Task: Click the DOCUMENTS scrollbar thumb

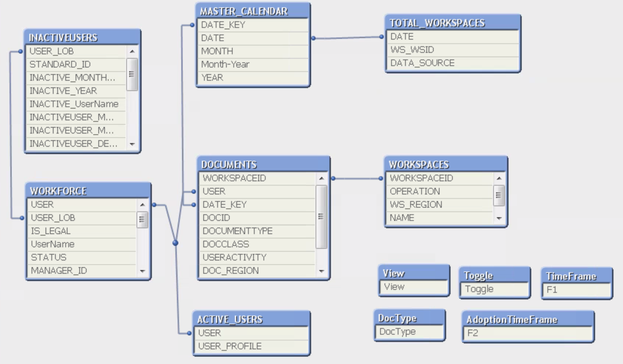Action: coord(321,217)
